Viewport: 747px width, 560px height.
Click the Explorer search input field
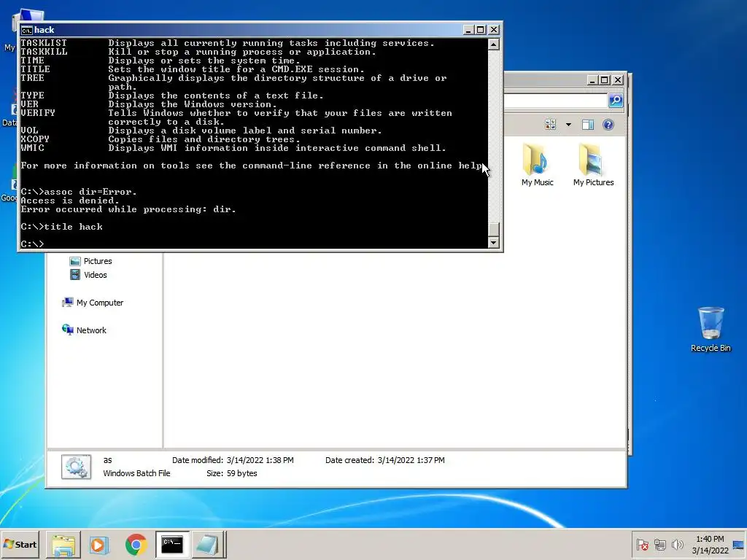pyautogui.click(x=555, y=101)
